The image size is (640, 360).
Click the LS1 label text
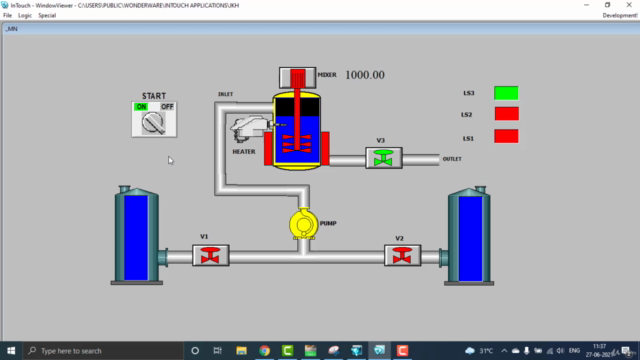[468, 139]
